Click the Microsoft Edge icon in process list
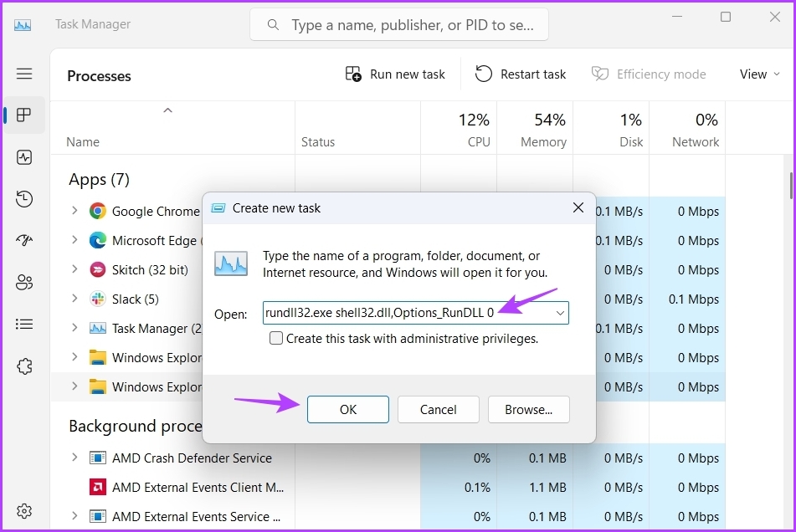 point(97,240)
